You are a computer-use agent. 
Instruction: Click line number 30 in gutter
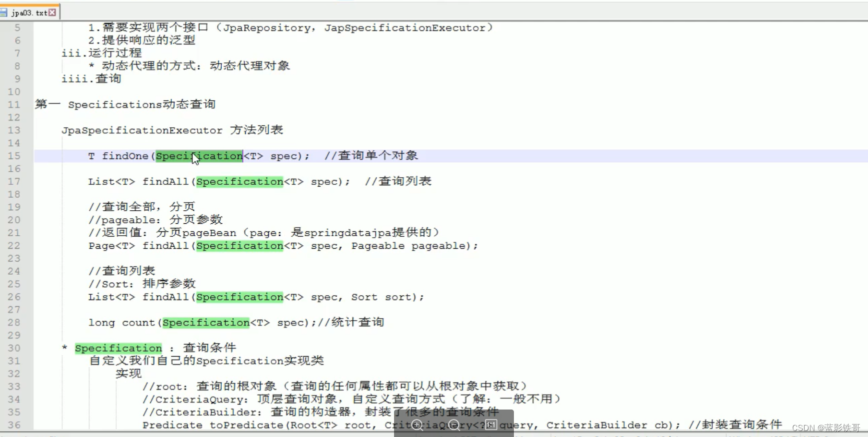14,348
